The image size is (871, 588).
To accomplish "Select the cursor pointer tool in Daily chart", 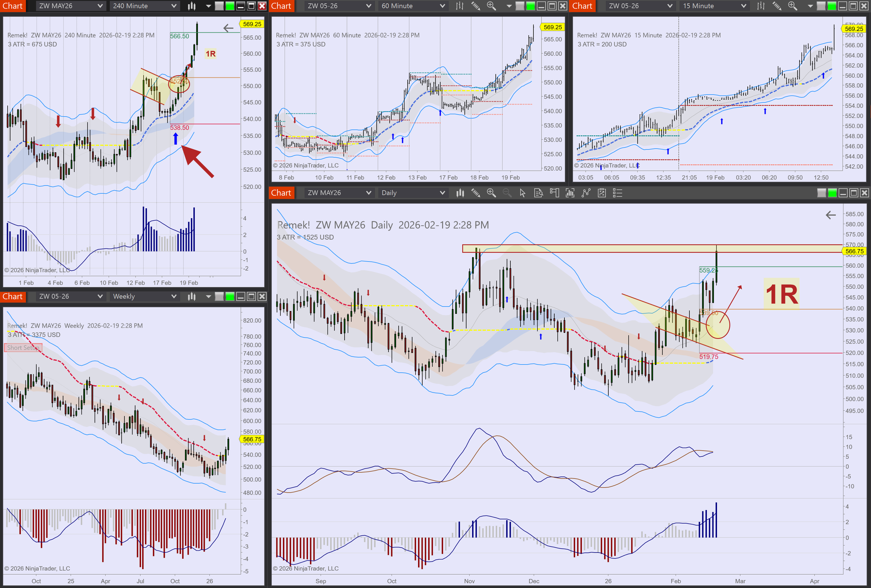I will click(523, 193).
